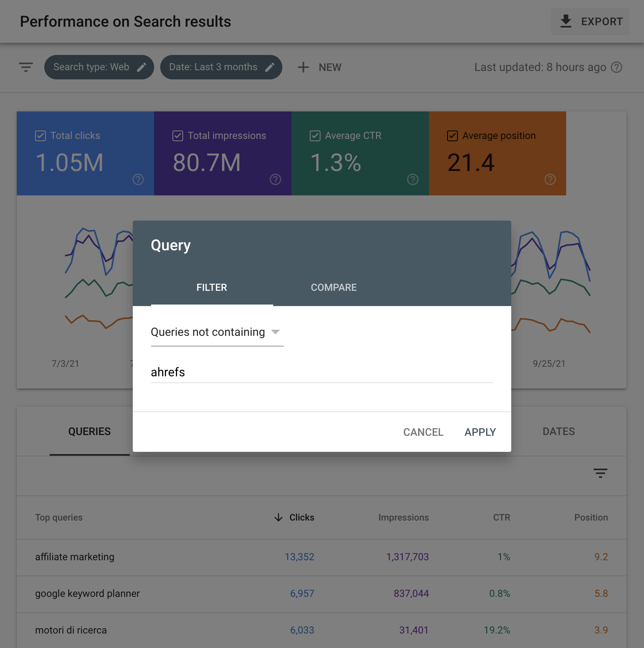Open the filter icon top-left
Image resolution: width=644 pixels, height=648 pixels.
(x=26, y=67)
